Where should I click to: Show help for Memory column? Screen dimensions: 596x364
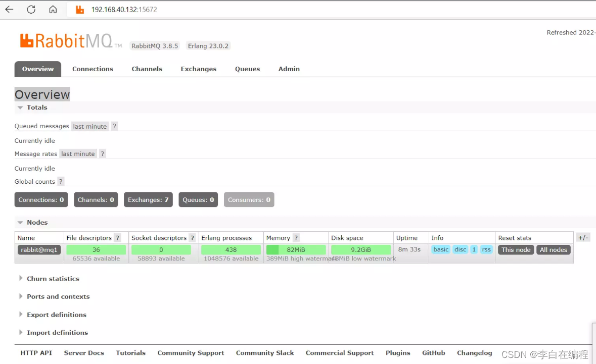tap(296, 238)
